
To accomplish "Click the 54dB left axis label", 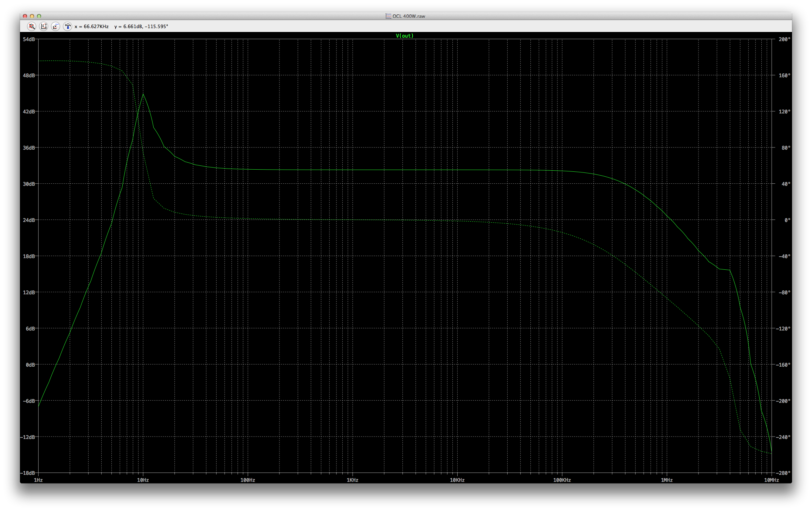I will [29, 39].
